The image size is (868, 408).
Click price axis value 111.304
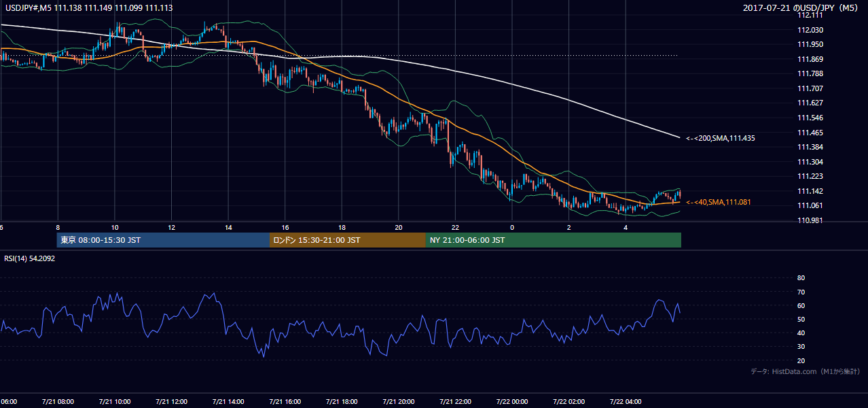coord(810,162)
